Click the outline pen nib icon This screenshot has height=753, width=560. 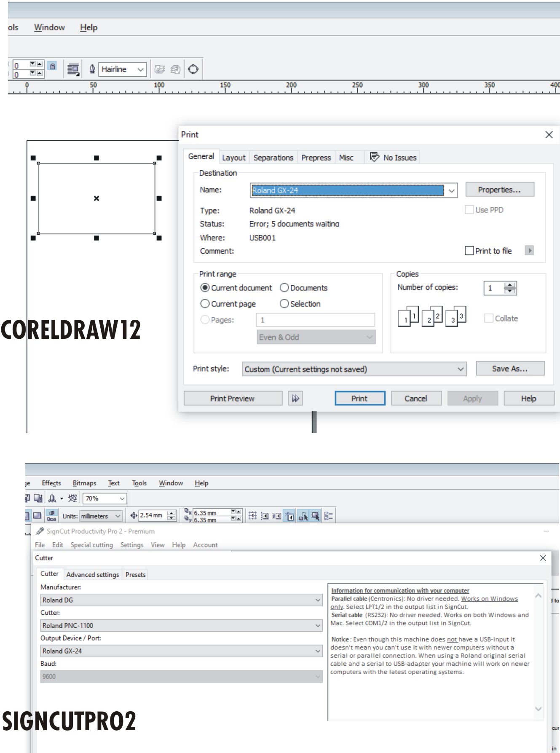tap(92, 69)
